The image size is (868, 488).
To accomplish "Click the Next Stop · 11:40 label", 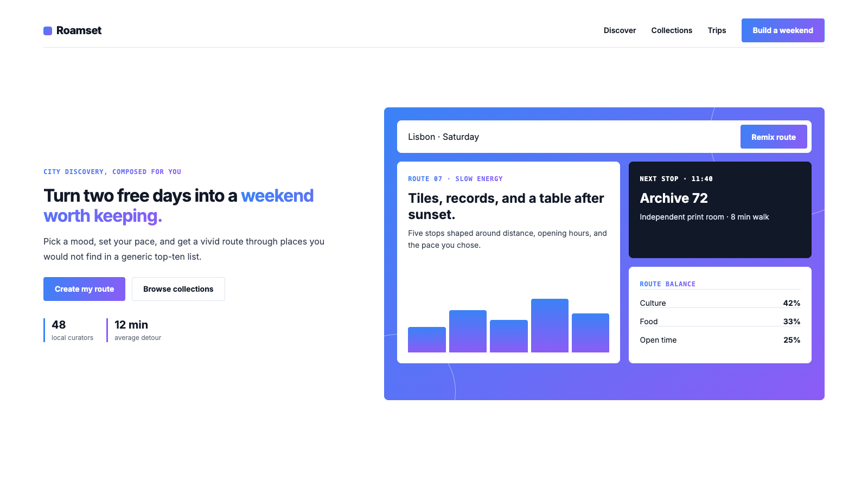I will (x=676, y=179).
